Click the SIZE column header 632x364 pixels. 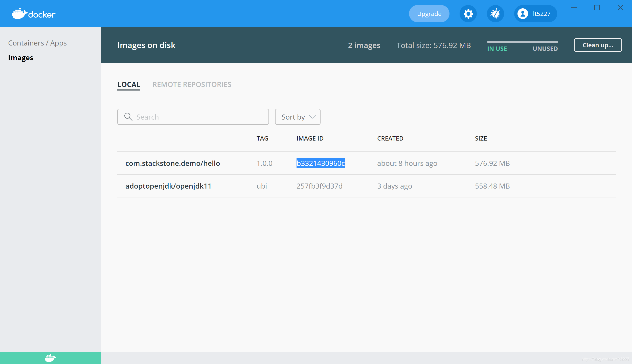tap(481, 139)
